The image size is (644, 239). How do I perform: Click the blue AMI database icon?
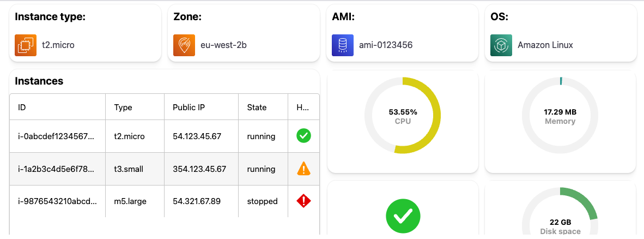click(343, 45)
